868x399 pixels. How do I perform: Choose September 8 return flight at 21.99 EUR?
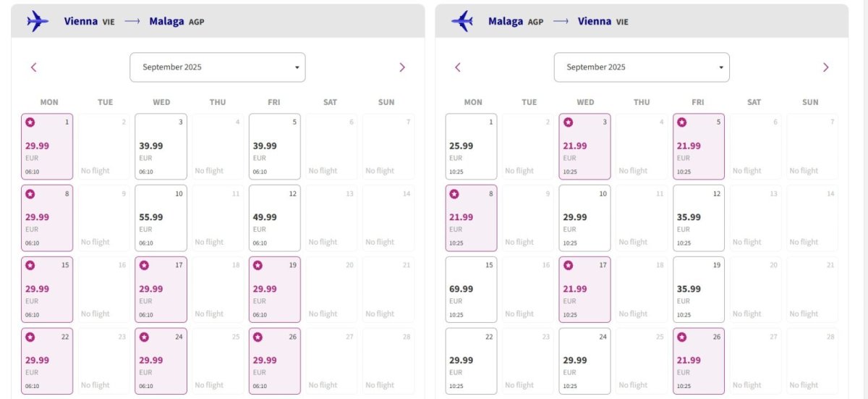coord(471,217)
